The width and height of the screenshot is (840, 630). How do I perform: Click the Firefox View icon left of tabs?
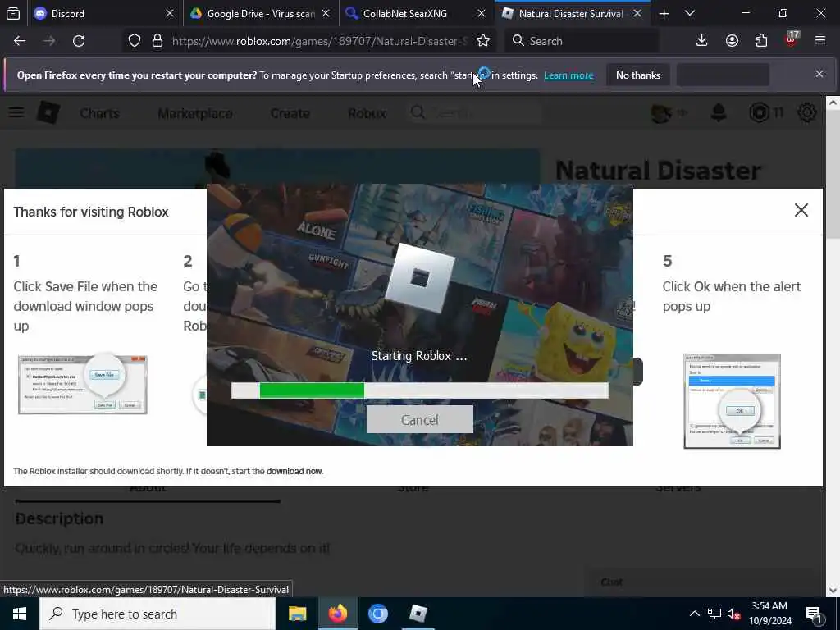[x=13, y=13]
